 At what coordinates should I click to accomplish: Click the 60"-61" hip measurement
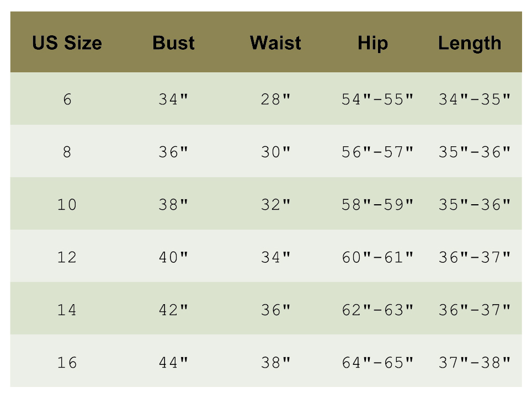[x=377, y=257]
